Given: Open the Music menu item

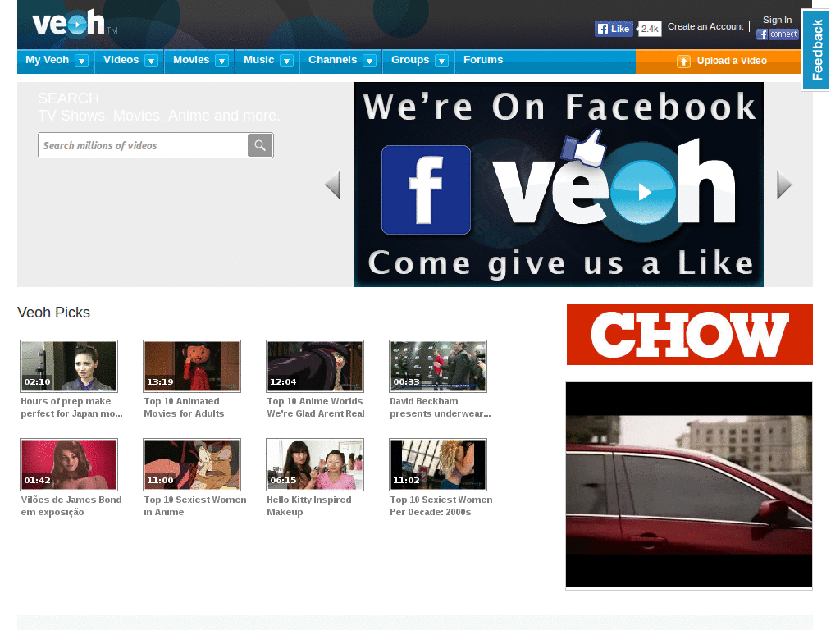Looking at the screenshot, I should point(258,60).
